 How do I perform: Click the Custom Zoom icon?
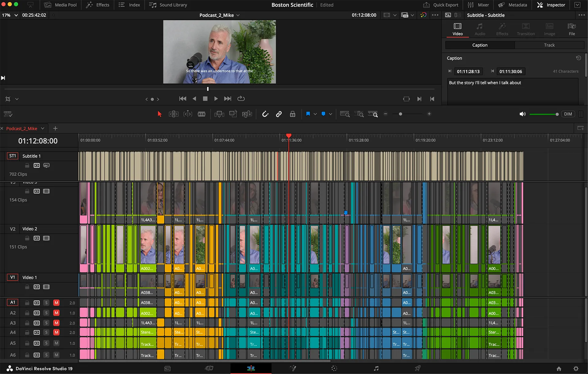click(x=373, y=114)
